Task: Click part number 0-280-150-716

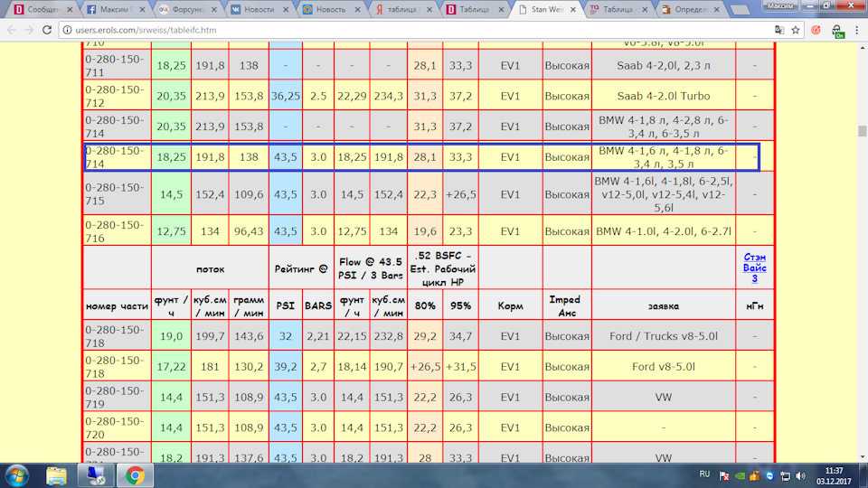Action: point(115,231)
